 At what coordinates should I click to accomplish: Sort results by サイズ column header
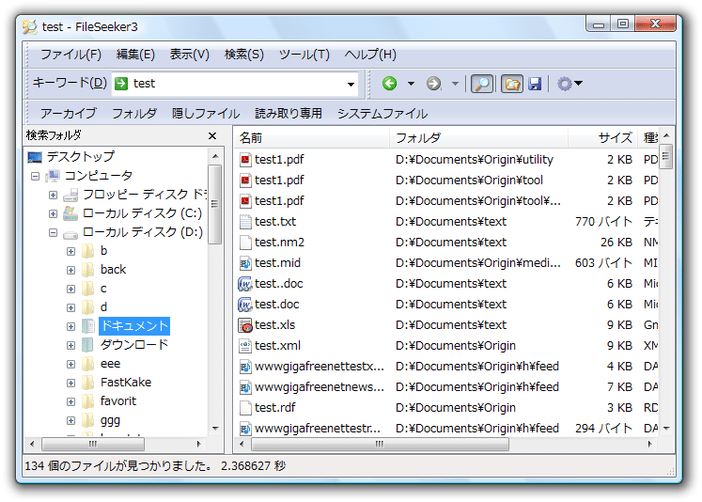(603, 137)
